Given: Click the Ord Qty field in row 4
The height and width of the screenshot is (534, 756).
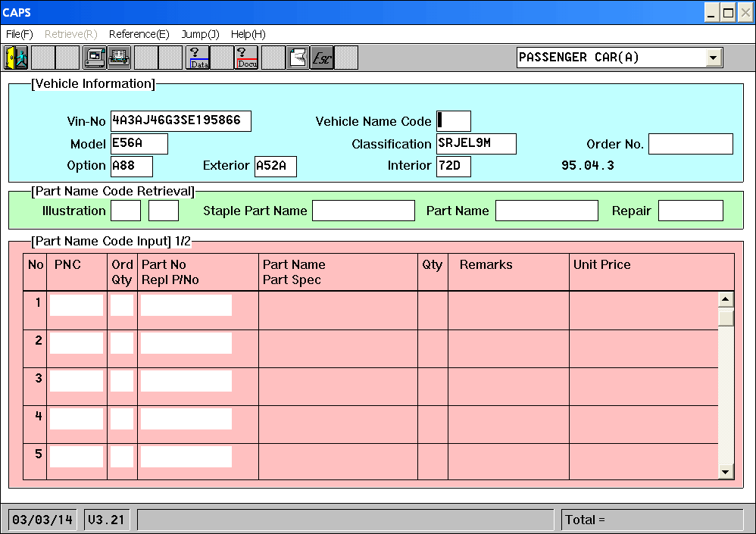Looking at the screenshot, I should (122, 419).
